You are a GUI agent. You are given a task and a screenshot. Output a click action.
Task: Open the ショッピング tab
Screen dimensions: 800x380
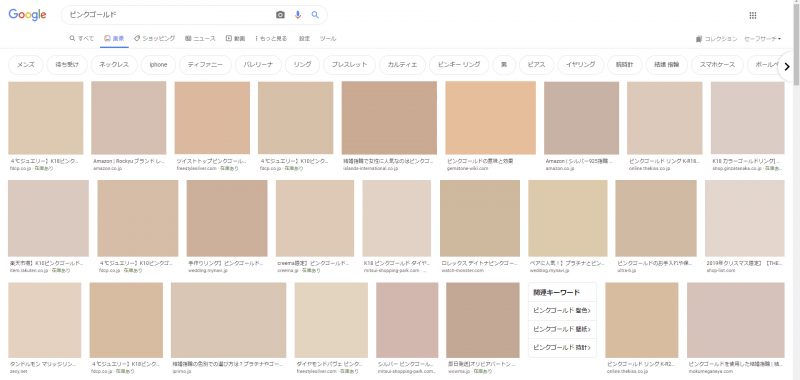click(155, 38)
